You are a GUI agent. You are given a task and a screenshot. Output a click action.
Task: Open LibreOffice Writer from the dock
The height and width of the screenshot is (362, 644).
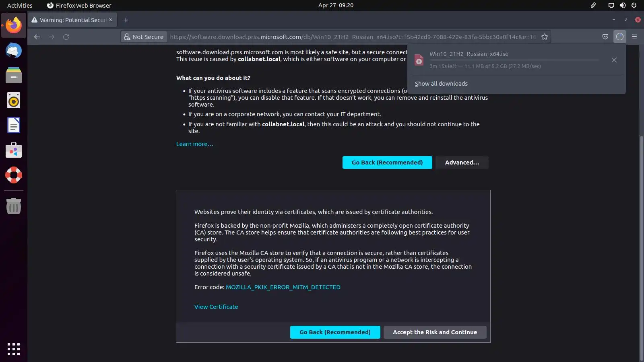(x=14, y=125)
